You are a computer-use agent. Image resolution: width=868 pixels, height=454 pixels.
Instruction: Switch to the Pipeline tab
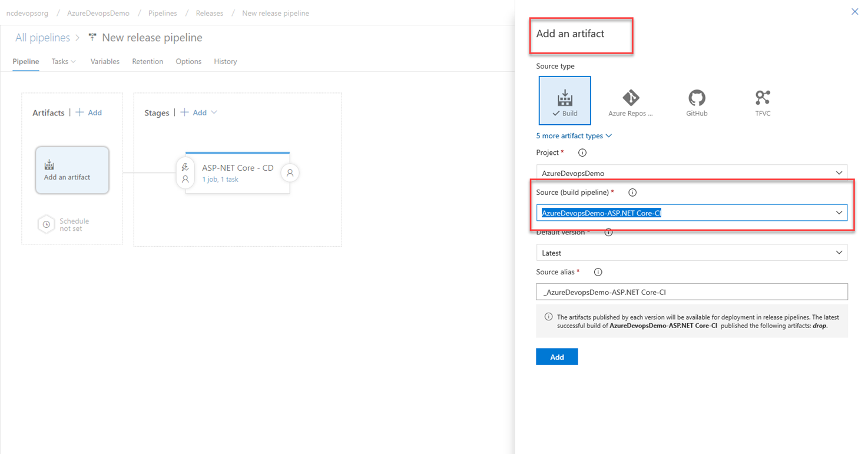[x=26, y=61]
